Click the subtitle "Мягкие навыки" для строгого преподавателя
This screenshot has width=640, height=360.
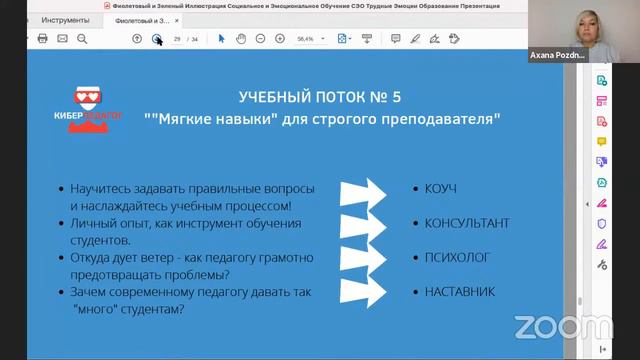(322, 119)
